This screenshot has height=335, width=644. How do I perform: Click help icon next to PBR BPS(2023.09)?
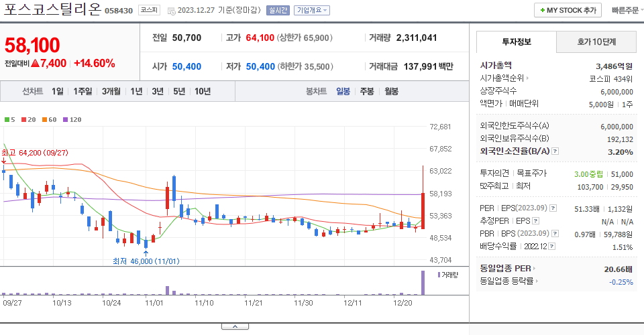coord(555,234)
